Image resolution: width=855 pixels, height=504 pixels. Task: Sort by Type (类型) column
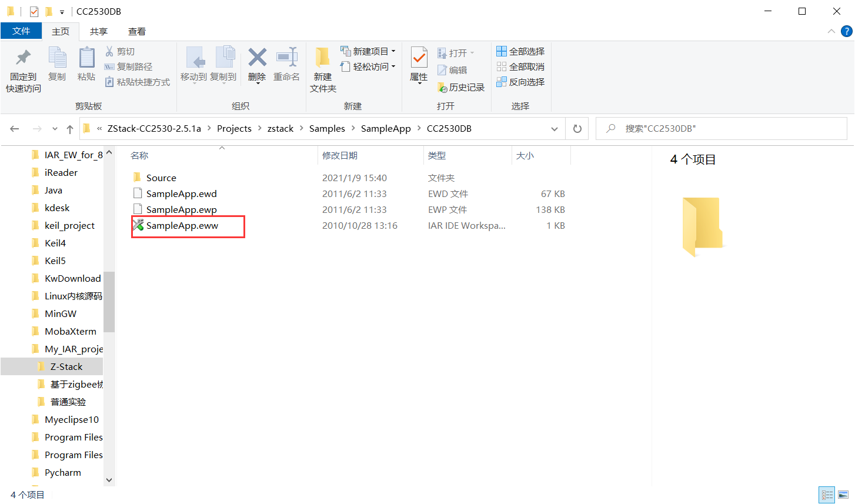click(x=437, y=155)
